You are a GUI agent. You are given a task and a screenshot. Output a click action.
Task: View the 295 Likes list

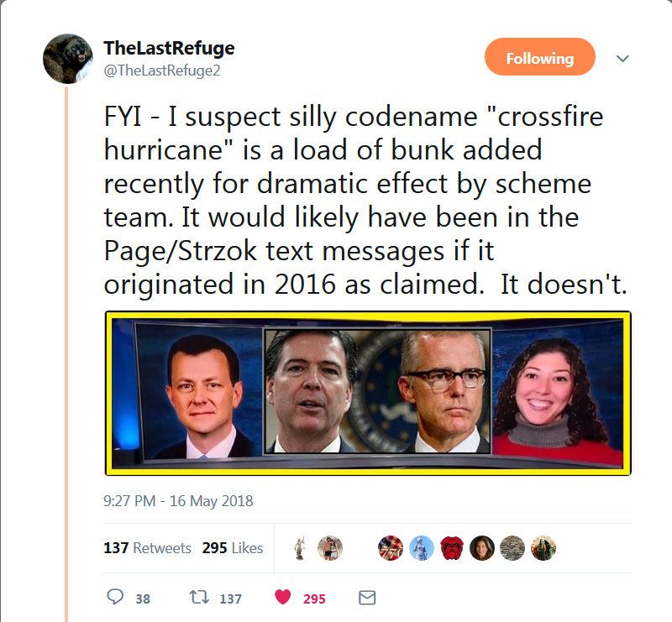pyautogui.click(x=233, y=548)
